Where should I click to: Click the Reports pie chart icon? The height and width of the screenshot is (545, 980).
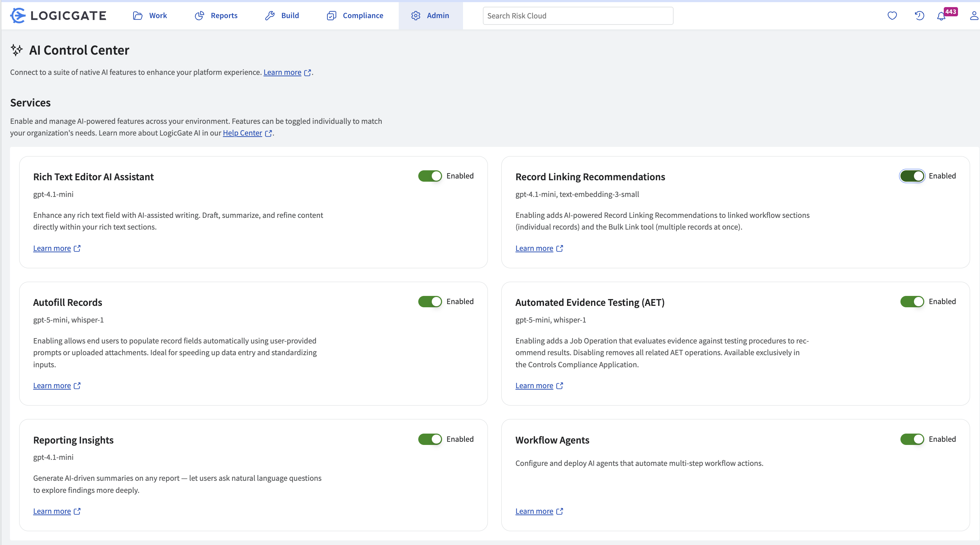click(199, 16)
